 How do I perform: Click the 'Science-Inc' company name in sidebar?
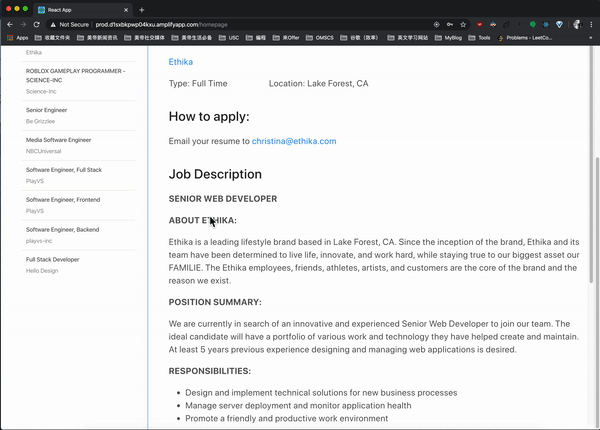click(41, 91)
